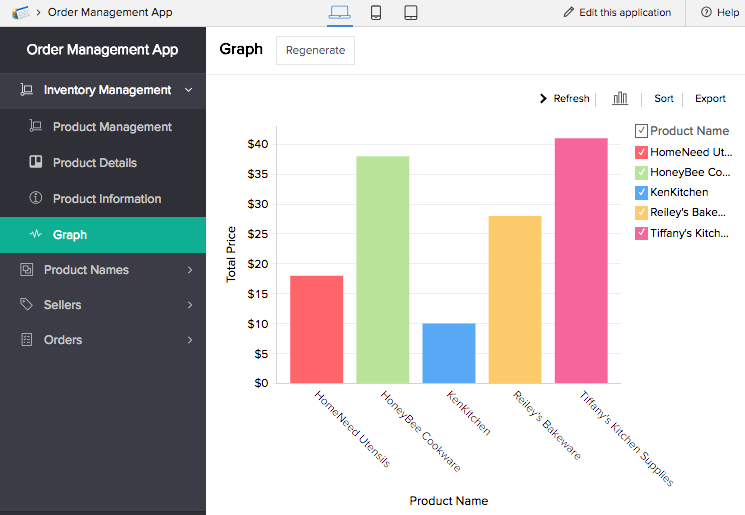Collapse the Inventory Management section
745x515 pixels.
click(x=188, y=90)
